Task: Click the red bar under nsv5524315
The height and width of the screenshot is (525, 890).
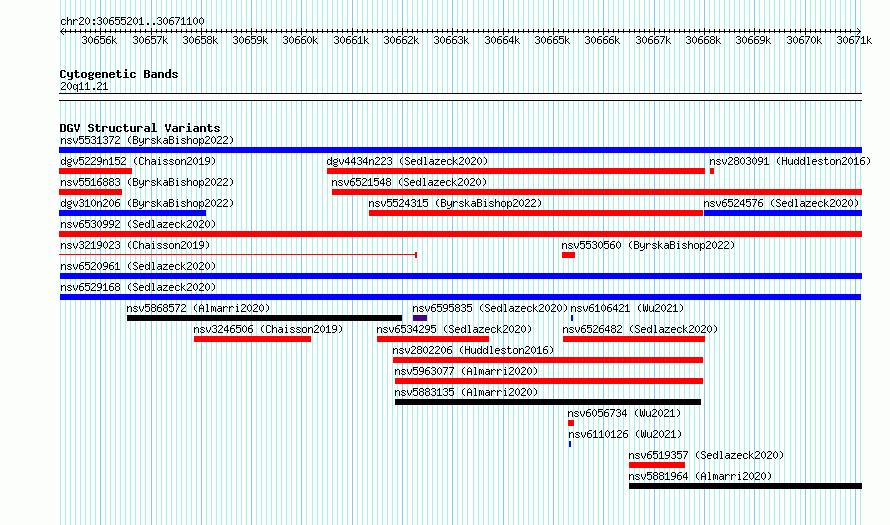Action: pyautogui.click(x=536, y=213)
